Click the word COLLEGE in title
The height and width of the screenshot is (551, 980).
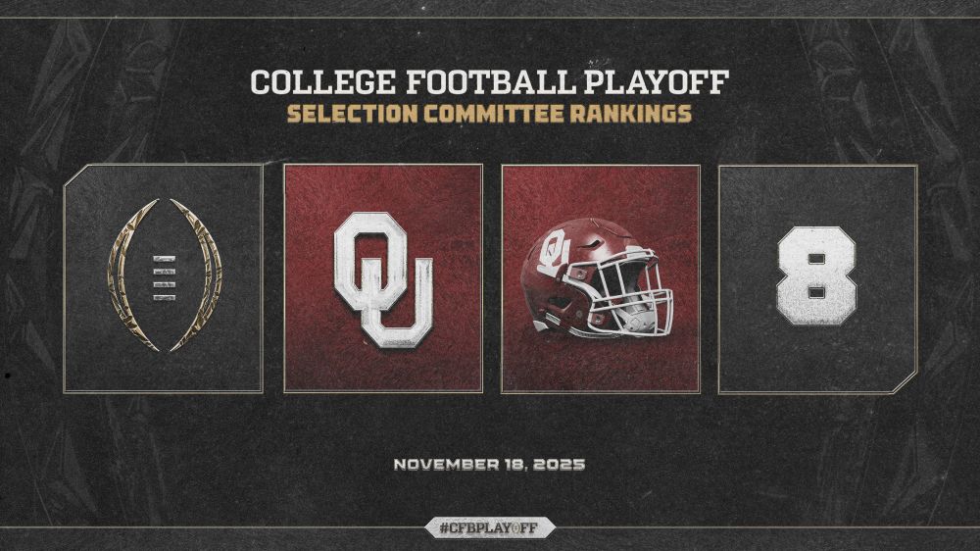[x=323, y=82]
